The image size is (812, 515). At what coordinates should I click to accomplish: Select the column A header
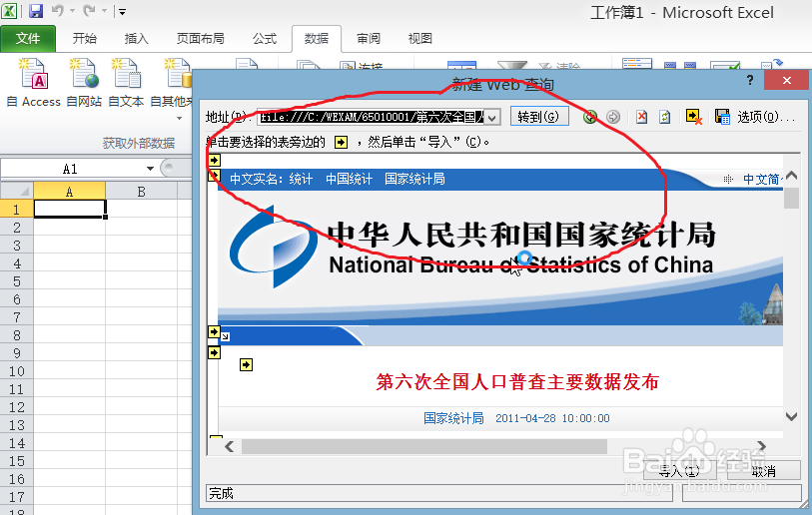click(69, 192)
